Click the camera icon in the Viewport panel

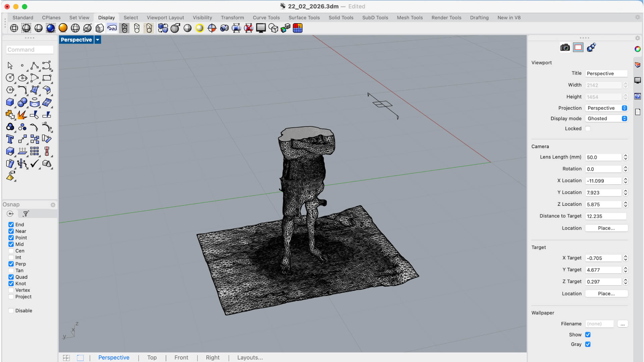[565, 47]
